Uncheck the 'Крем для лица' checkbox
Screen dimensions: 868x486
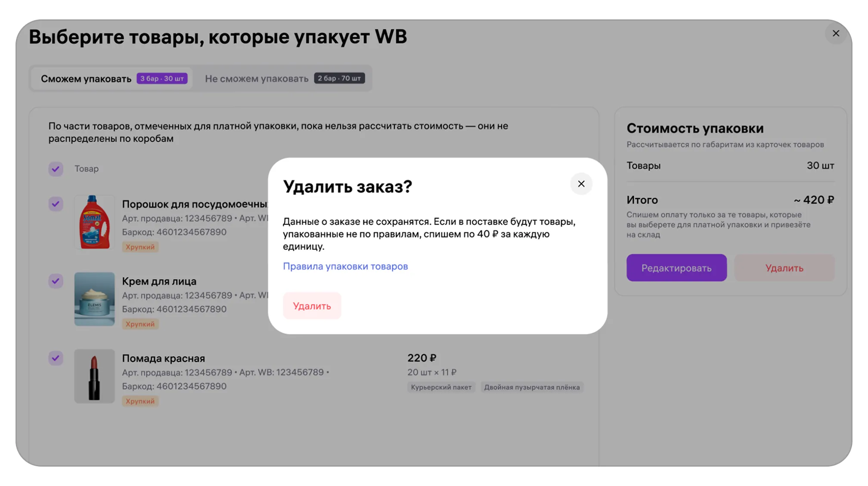click(x=56, y=281)
